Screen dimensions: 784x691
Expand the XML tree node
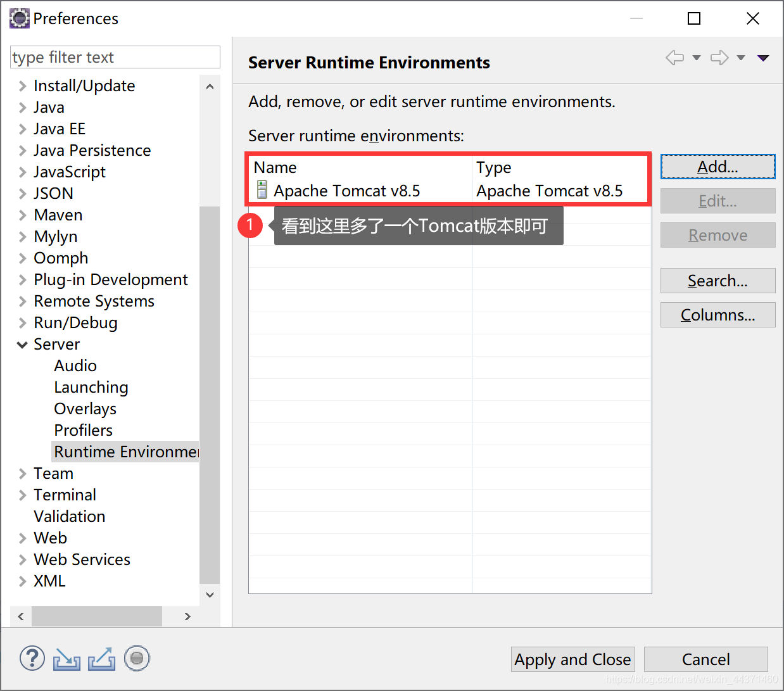22,581
